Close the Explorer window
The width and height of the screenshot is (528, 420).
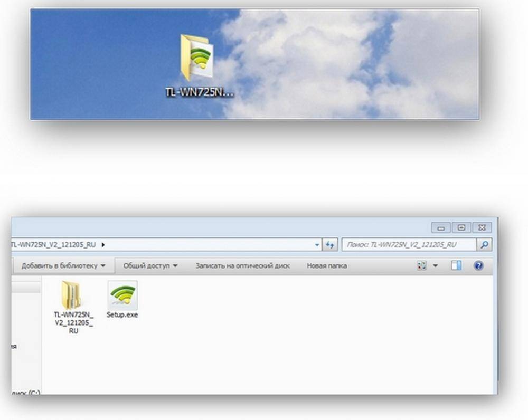click(482, 228)
